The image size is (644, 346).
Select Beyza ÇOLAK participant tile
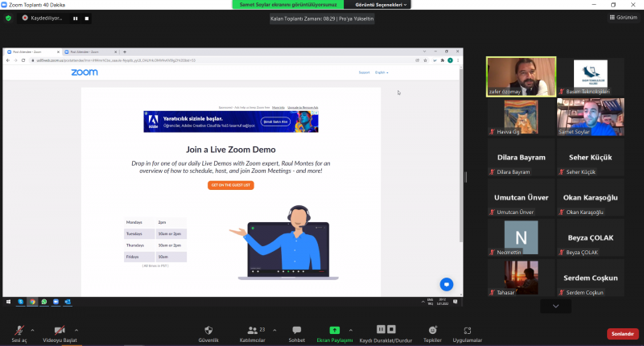(591, 237)
